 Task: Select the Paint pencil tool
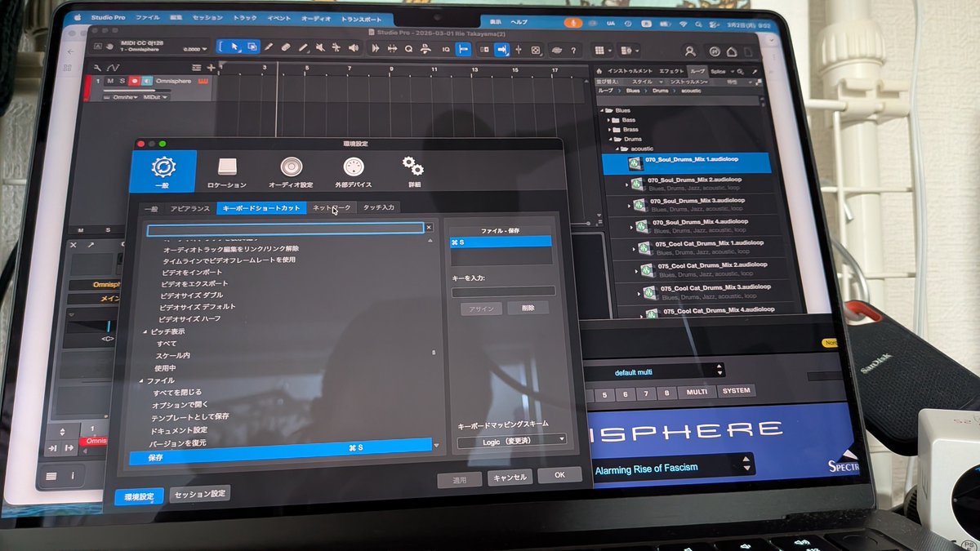[x=269, y=48]
